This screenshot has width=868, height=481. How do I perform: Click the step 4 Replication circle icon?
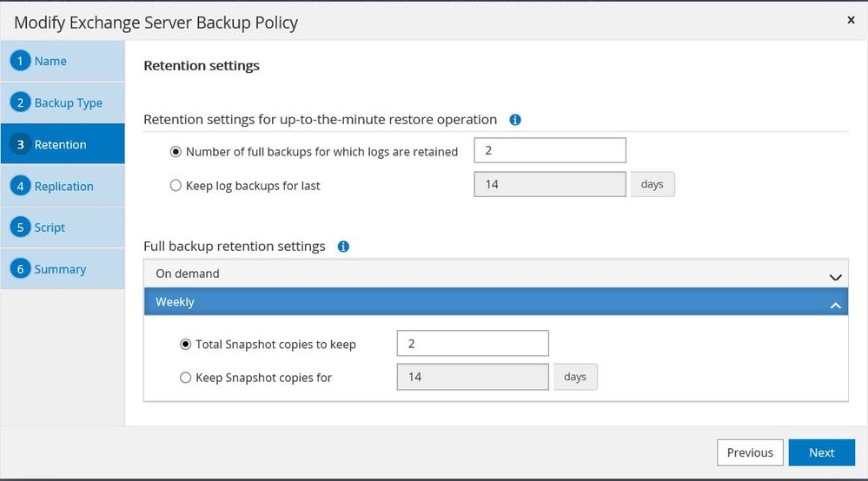(x=20, y=186)
